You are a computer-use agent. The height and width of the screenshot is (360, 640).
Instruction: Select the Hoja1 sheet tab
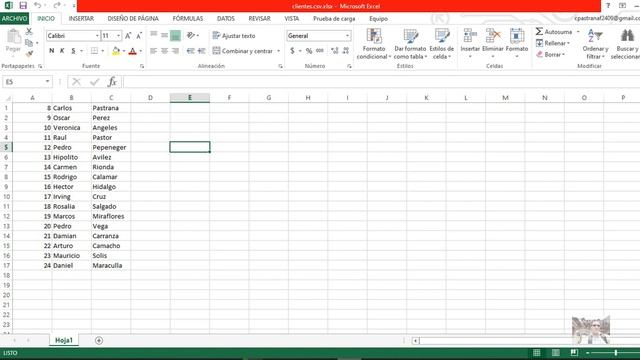[x=64, y=340]
